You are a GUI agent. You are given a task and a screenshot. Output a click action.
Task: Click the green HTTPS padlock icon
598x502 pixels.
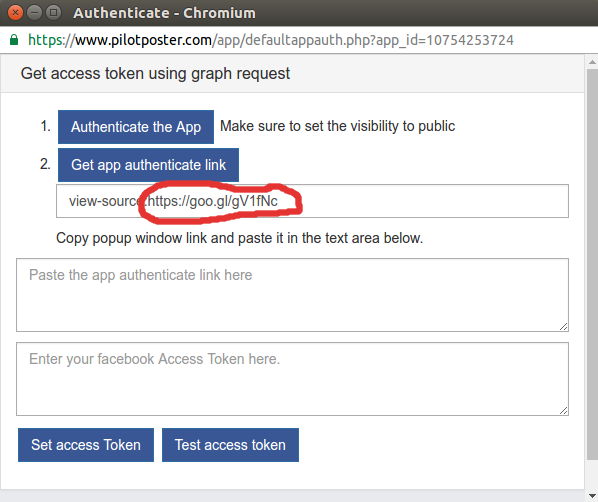coord(14,40)
